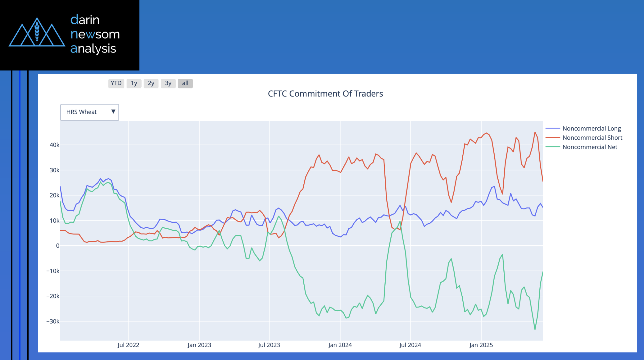Click the red Noncommercial Short legend line
Viewport: 644px width, 360px height.
pyautogui.click(x=552, y=138)
